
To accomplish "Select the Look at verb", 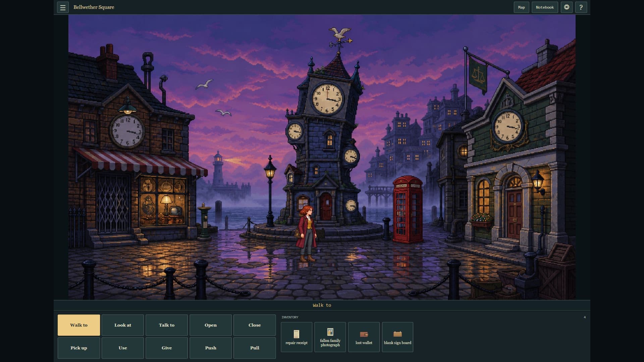I will tap(123, 325).
